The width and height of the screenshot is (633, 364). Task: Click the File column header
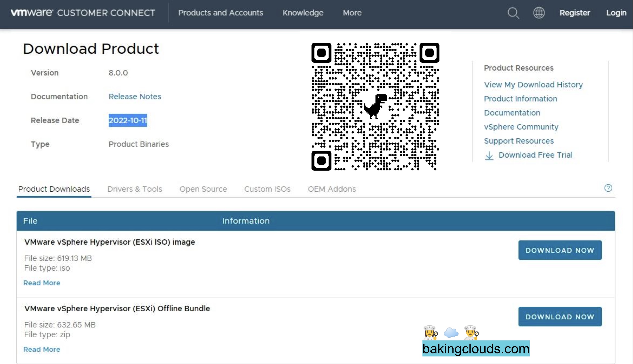[30, 221]
